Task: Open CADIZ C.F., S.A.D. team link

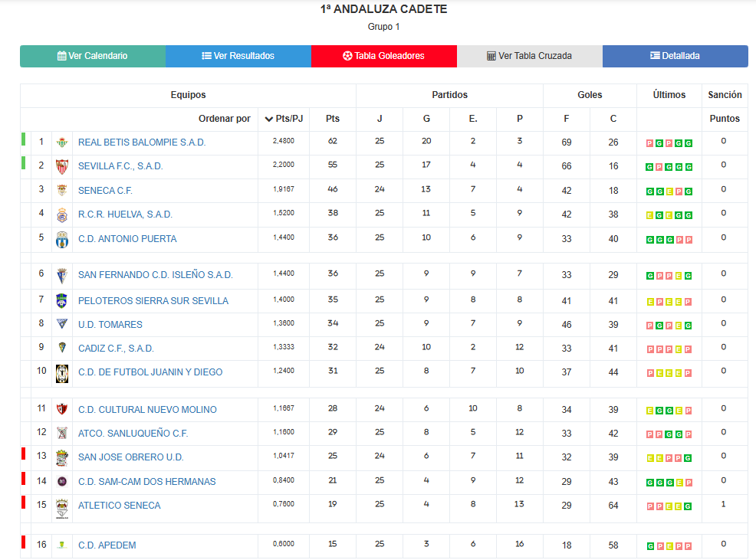Action: pyautogui.click(x=116, y=349)
